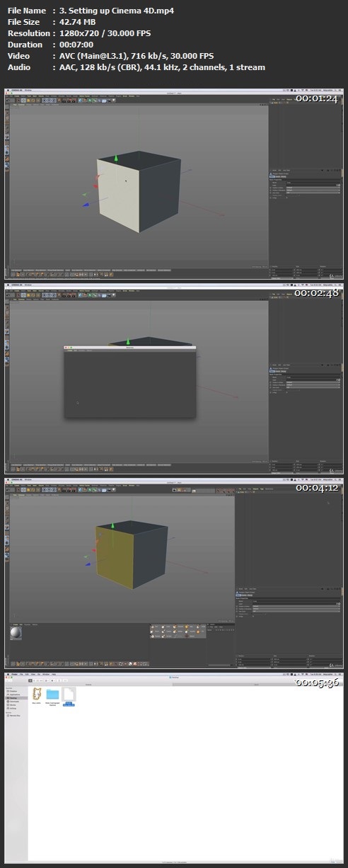Image resolution: width=348 pixels, height=868 pixels.
Task: Select the highlighted blank document file in Finder
Action: tap(69, 694)
